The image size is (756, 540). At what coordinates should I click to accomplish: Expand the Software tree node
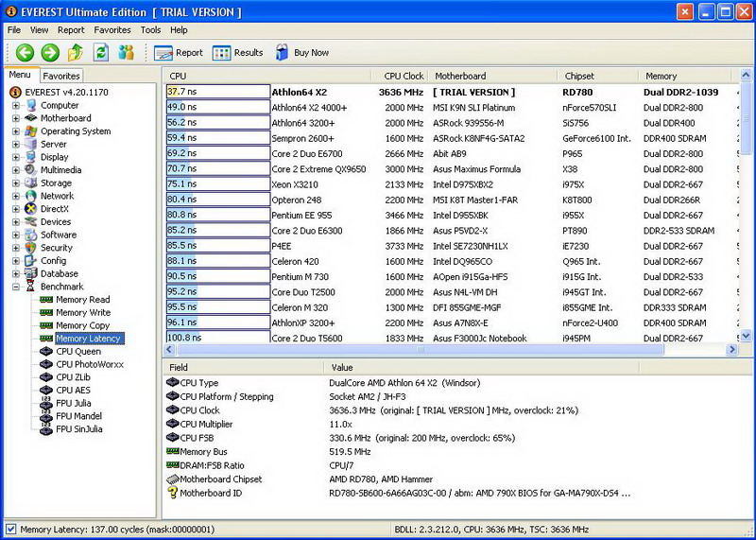coord(16,235)
